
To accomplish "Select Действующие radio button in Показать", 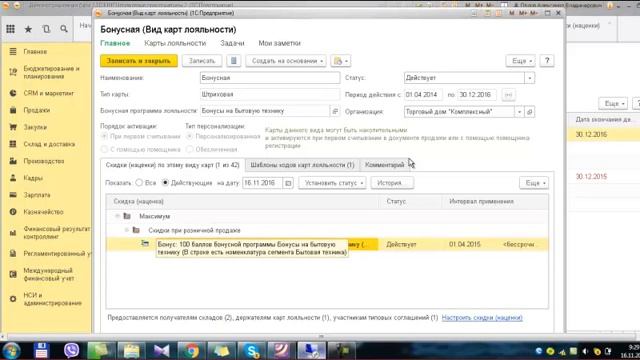I will tap(165, 183).
